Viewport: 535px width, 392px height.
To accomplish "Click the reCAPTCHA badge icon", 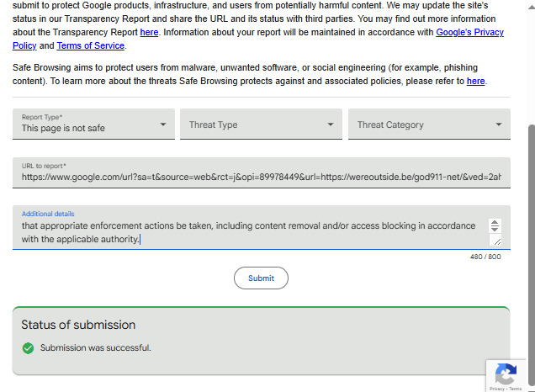I will (x=506, y=374).
